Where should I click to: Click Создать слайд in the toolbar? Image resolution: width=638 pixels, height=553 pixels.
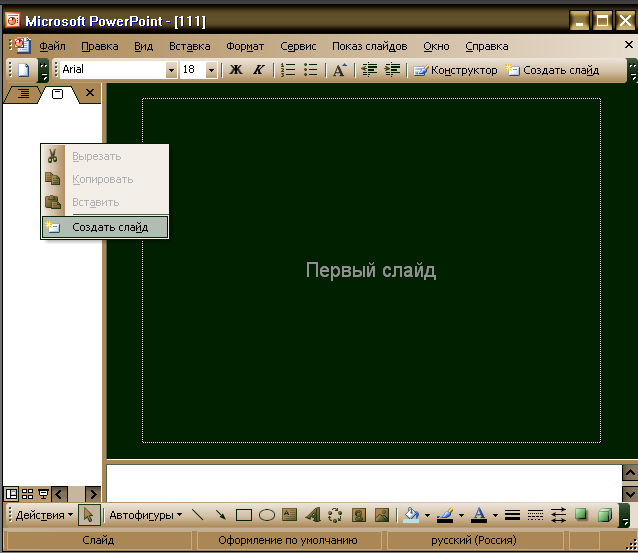[x=553, y=70]
